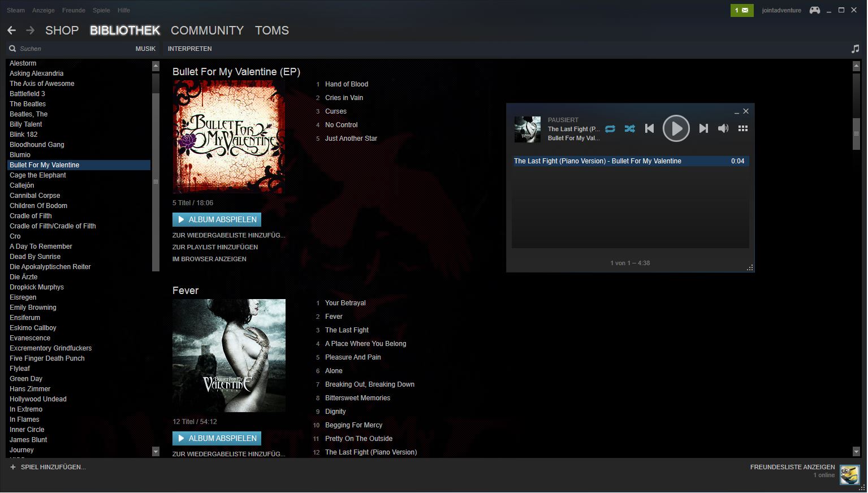The width and height of the screenshot is (868, 493).
Task: Skip to previous track
Action: (x=650, y=129)
